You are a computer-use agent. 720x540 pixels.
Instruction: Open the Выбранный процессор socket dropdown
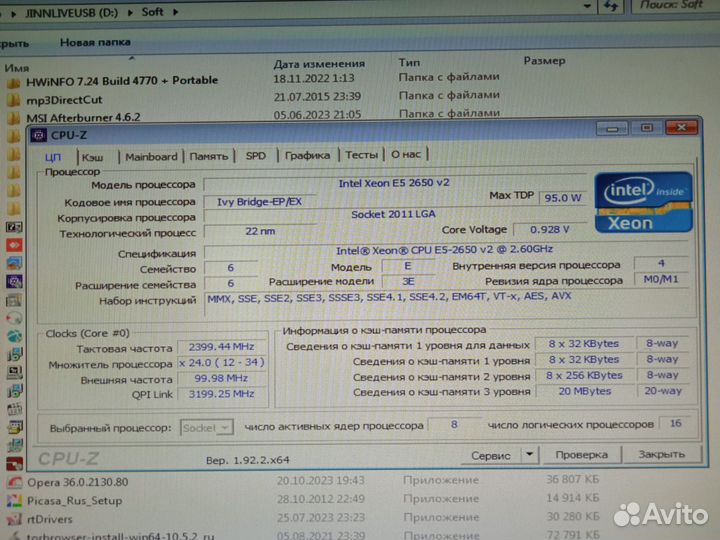[x=207, y=428]
